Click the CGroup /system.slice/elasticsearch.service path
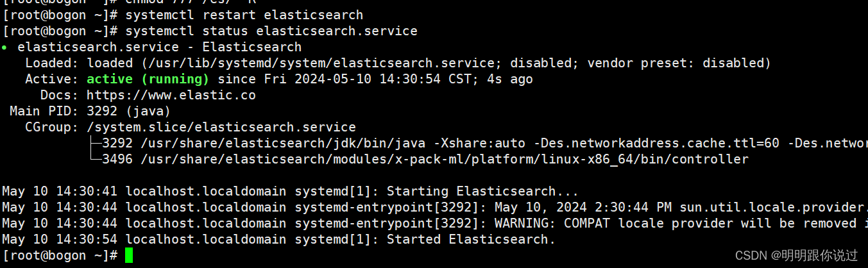The image size is (868, 268). click(x=221, y=127)
